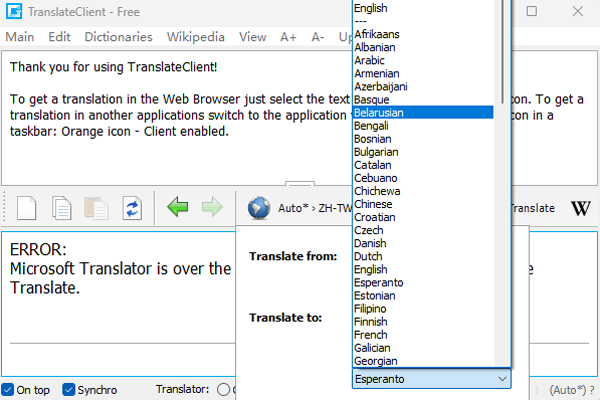Select Chichewa from the language list

point(423,191)
